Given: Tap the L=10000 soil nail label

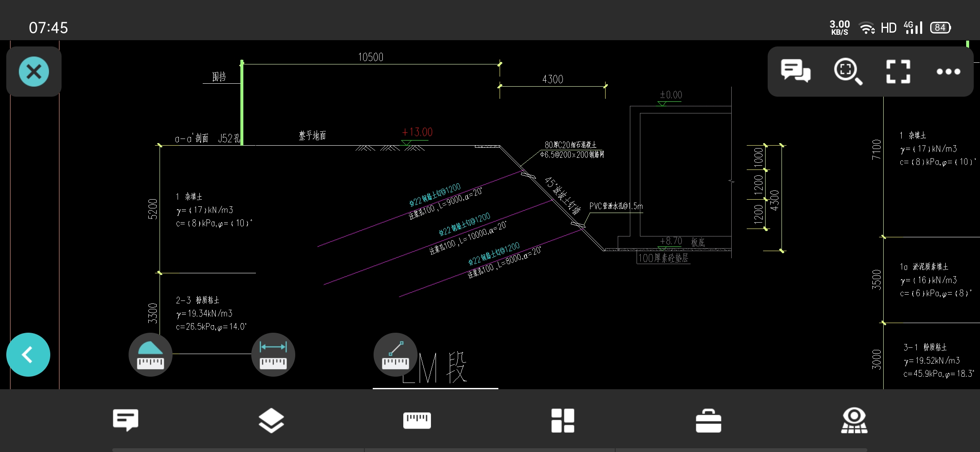Looking at the screenshot, I should coord(468,237).
